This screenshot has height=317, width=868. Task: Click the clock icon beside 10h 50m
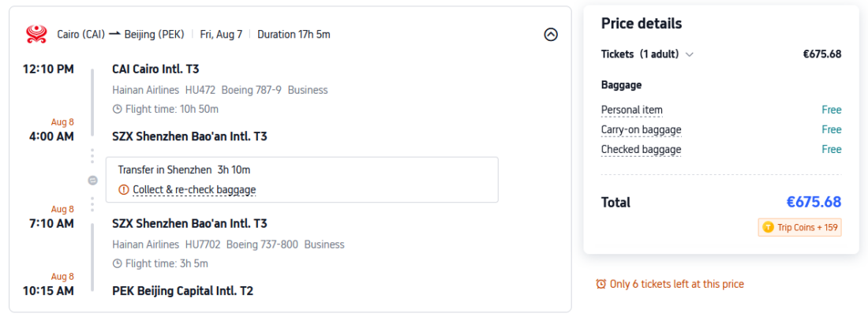tap(118, 109)
